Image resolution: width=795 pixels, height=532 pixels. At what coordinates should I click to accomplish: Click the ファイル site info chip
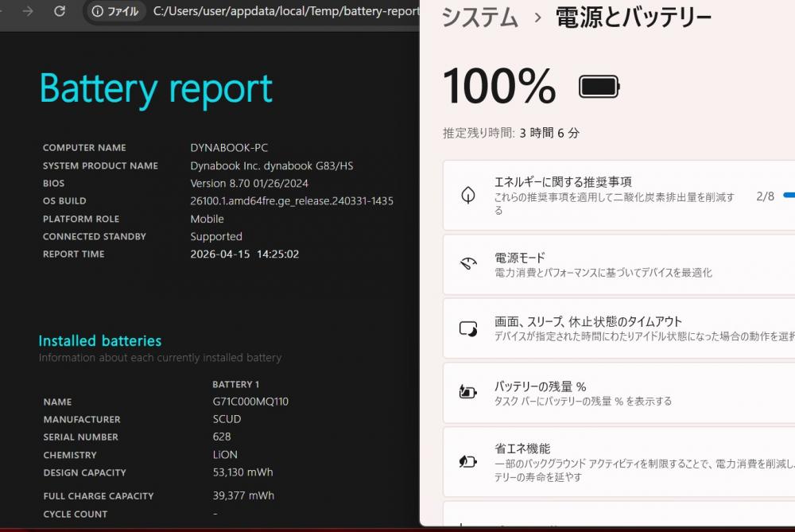click(x=115, y=11)
